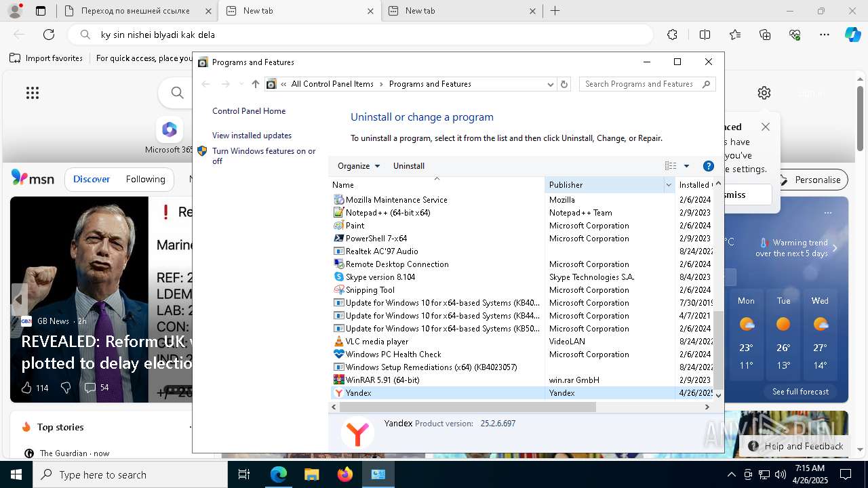
Task: Open Edge split screen icon
Action: tap(705, 35)
